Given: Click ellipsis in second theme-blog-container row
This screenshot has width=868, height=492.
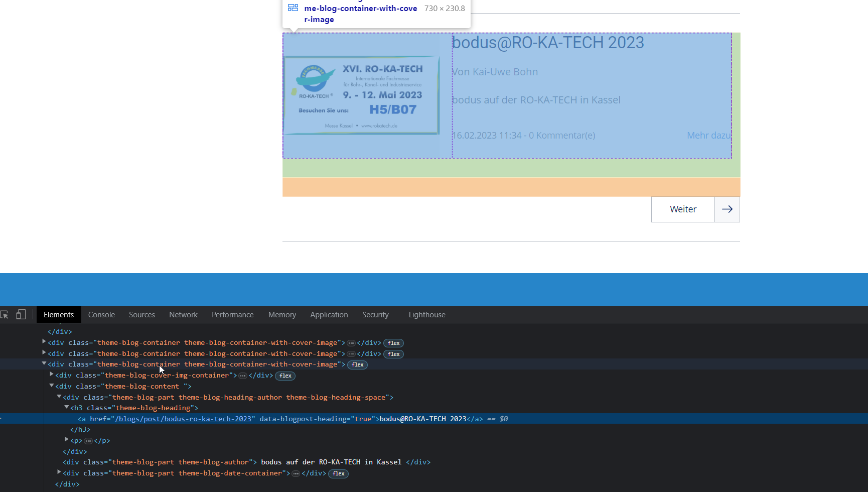Looking at the screenshot, I should (x=351, y=354).
